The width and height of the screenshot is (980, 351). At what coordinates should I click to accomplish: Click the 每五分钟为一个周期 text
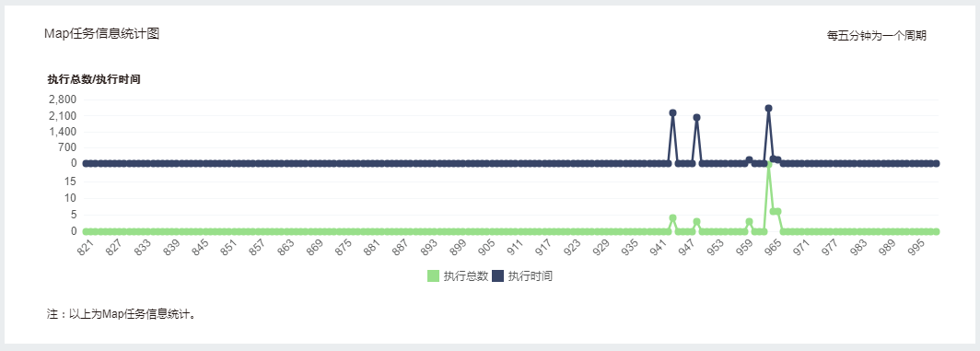pos(876,36)
